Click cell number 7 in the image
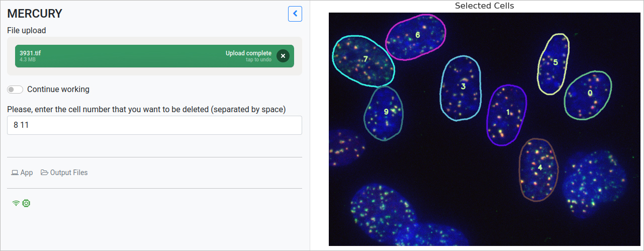Screen dimensions: 644x251 click(365, 59)
